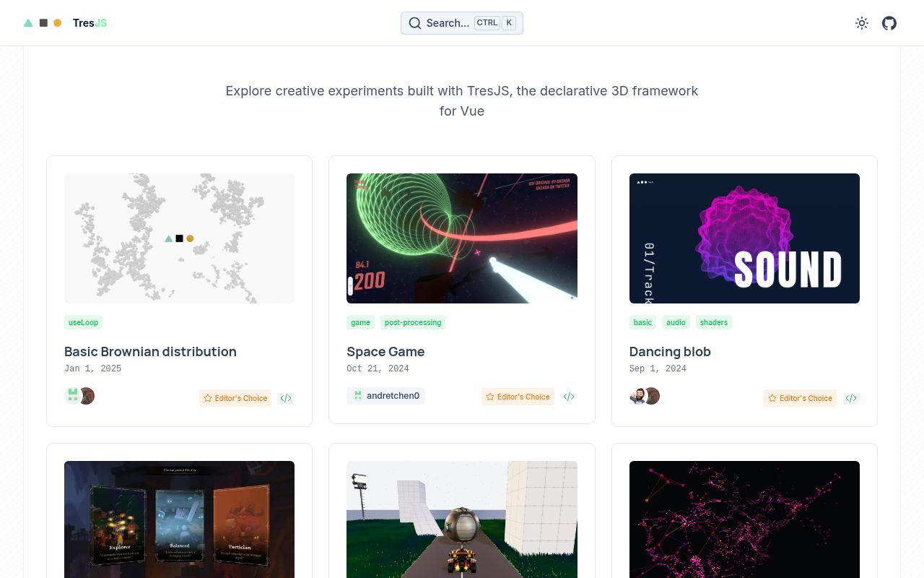The height and width of the screenshot is (578, 924).
Task: Click the second author avatar on Dancing blob
Action: (653, 396)
